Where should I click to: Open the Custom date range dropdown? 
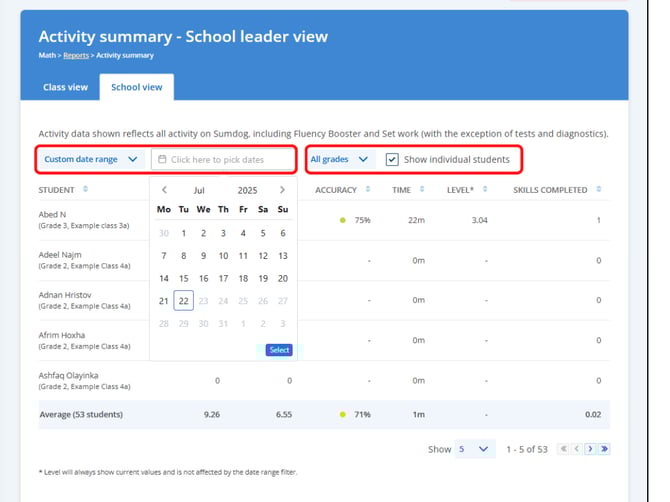[x=91, y=159]
